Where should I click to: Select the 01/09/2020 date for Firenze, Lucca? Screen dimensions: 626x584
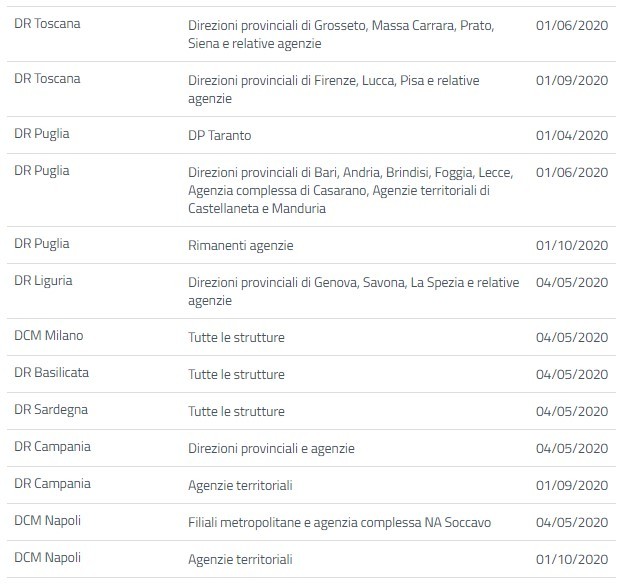coord(572,79)
